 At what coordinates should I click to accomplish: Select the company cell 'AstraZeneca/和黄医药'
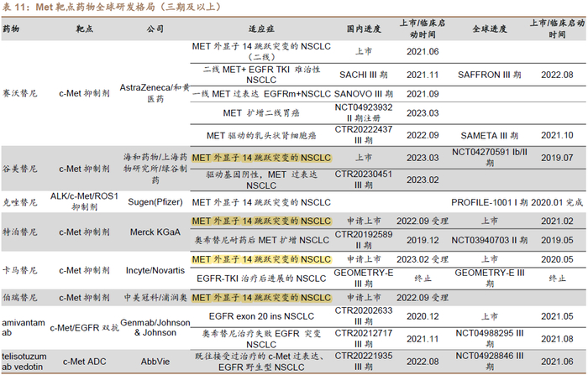point(155,93)
